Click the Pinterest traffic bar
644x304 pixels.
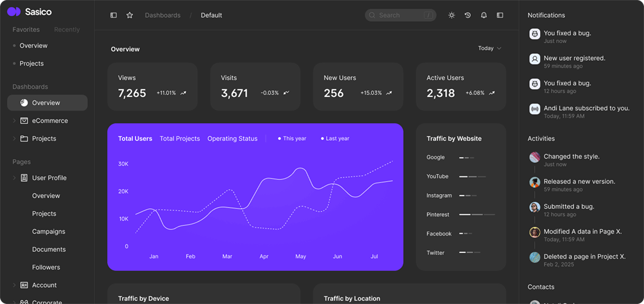[477, 215]
